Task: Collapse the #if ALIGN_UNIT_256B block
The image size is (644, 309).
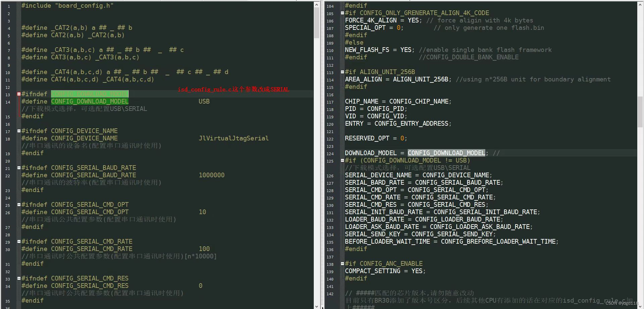Action: pos(342,72)
